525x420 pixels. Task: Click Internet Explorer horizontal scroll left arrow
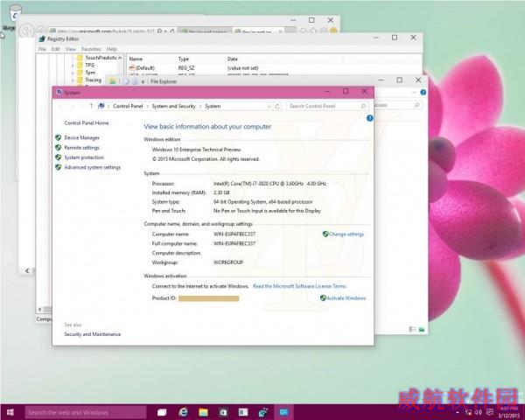[27, 270]
